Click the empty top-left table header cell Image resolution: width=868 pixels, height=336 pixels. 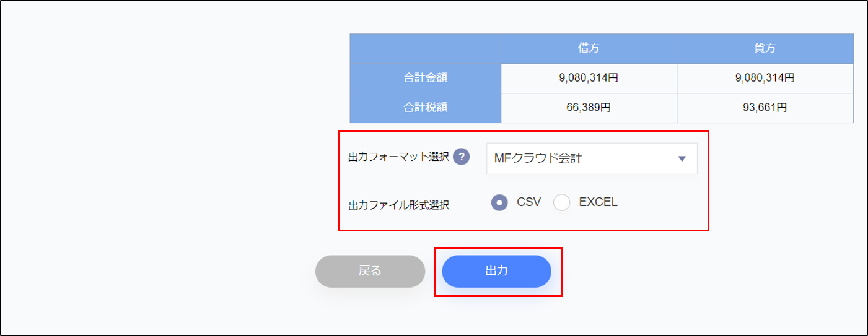click(426, 48)
